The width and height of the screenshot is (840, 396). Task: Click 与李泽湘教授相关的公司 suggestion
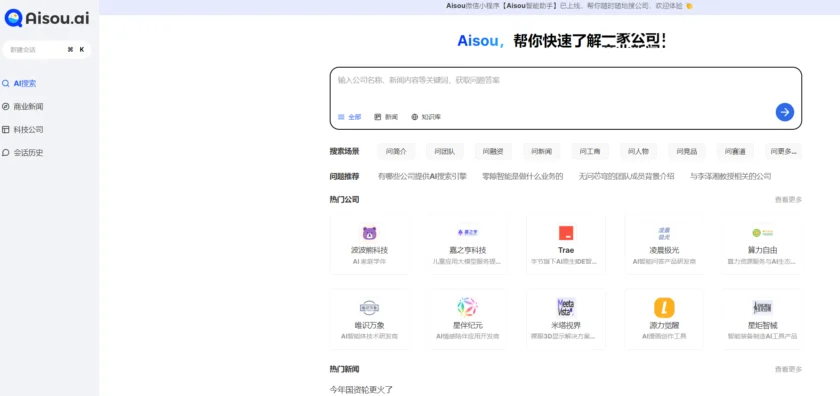731,176
